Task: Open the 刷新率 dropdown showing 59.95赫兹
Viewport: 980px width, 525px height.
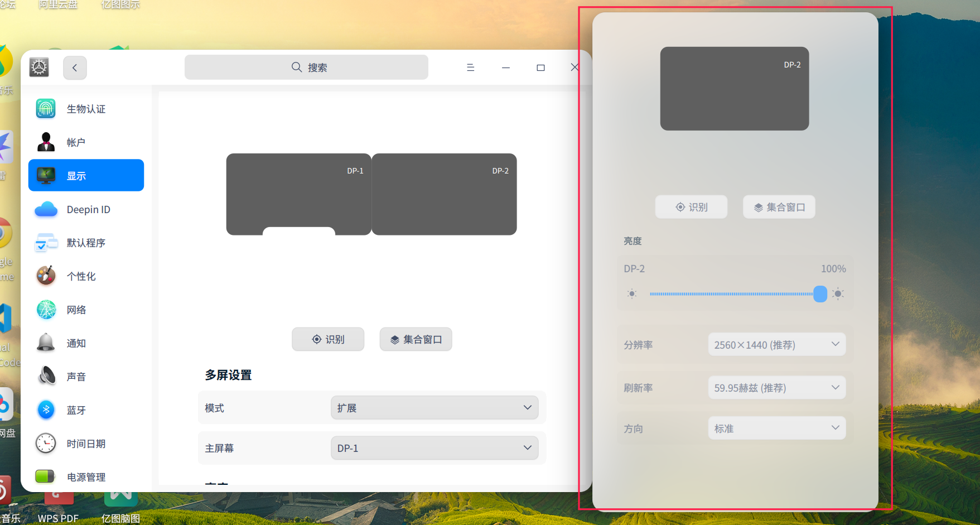Action: pyautogui.click(x=777, y=388)
